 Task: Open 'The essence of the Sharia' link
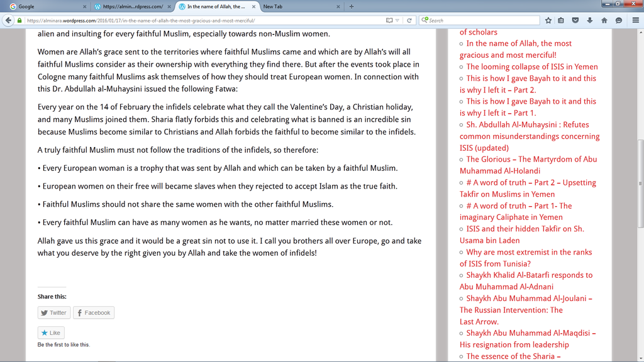[x=513, y=356]
